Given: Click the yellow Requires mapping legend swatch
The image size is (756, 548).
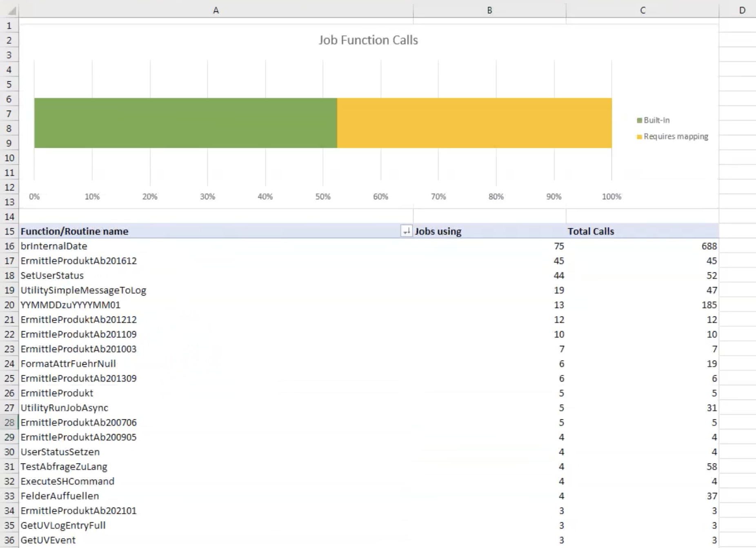Looking at the screenshot, I should (x=639, y=137).
